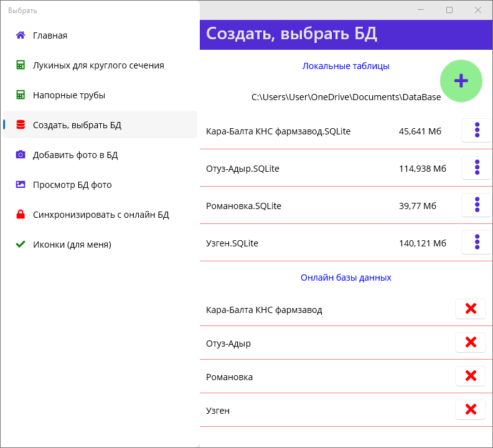The height and width of the screenshot is (448, 493).
Task: Click calculator icon beside Напорные трубы
Action: [21, 95]
